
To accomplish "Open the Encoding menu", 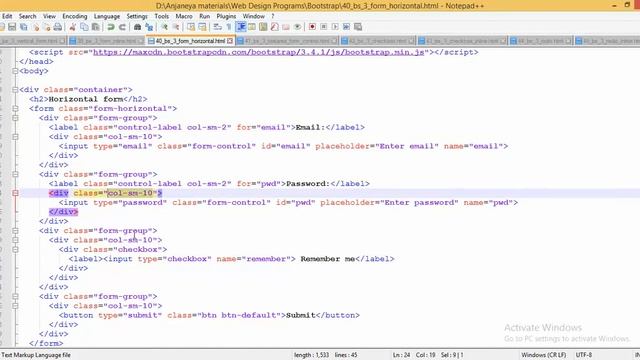I will (75, 16).
